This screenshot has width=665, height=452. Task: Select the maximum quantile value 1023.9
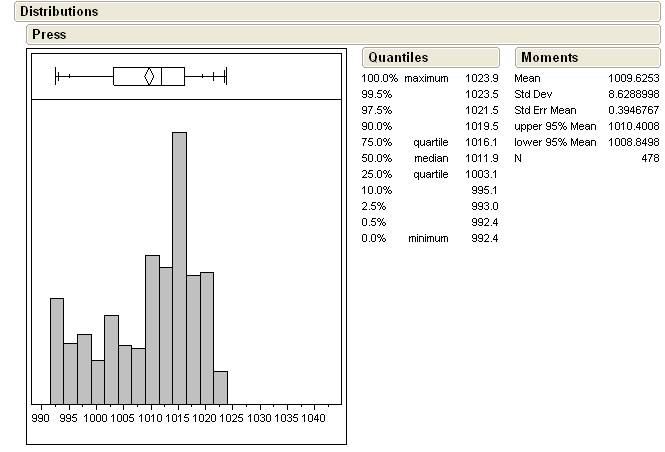pyautogui.click(x=481, y=78)
